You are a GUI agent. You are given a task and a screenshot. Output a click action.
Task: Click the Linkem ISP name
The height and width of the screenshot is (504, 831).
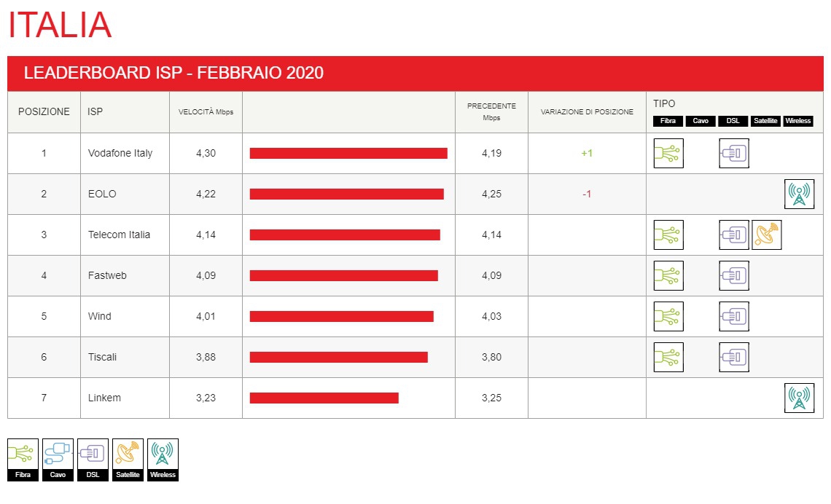pos(104,398)
